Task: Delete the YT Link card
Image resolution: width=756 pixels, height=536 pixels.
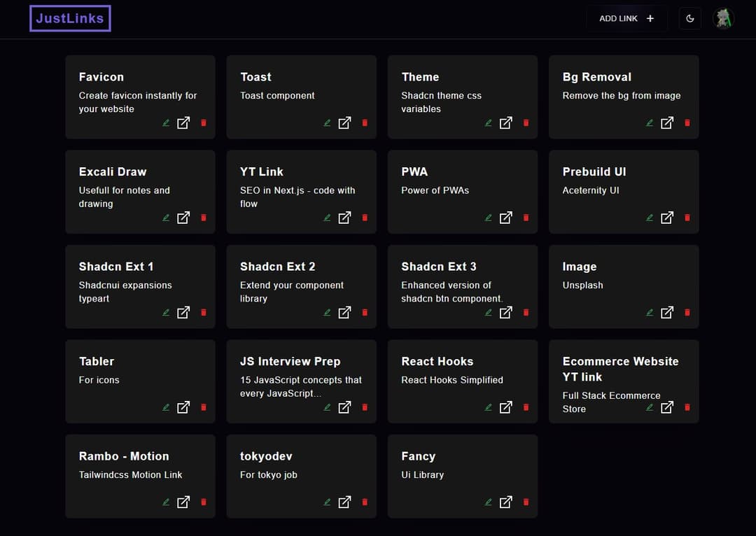Action: 365,218
